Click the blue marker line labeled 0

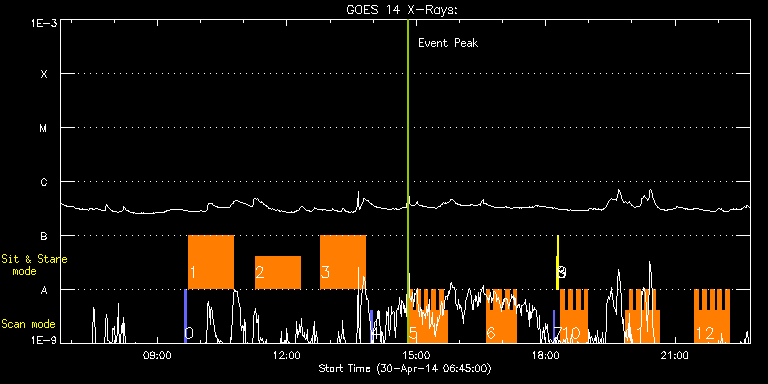coord(186,316)
